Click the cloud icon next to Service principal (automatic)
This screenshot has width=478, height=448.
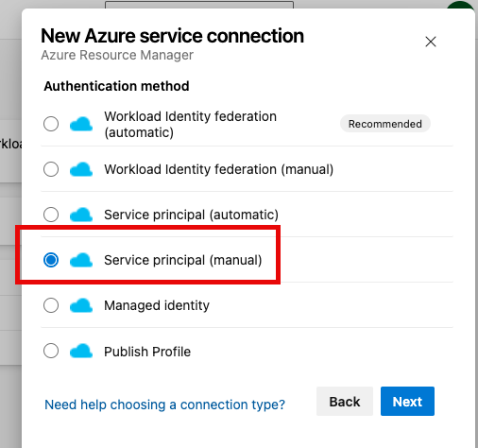click(81, 215)
